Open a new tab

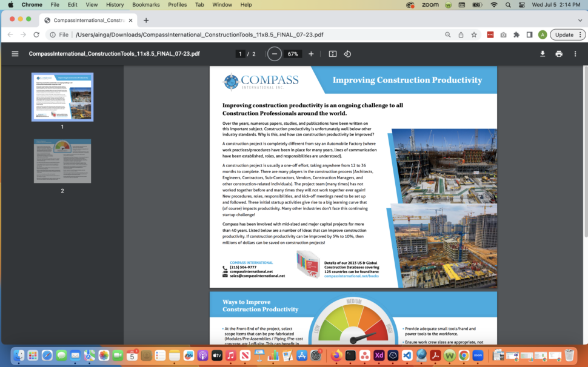pyautogui.click(x=146, y=20)
